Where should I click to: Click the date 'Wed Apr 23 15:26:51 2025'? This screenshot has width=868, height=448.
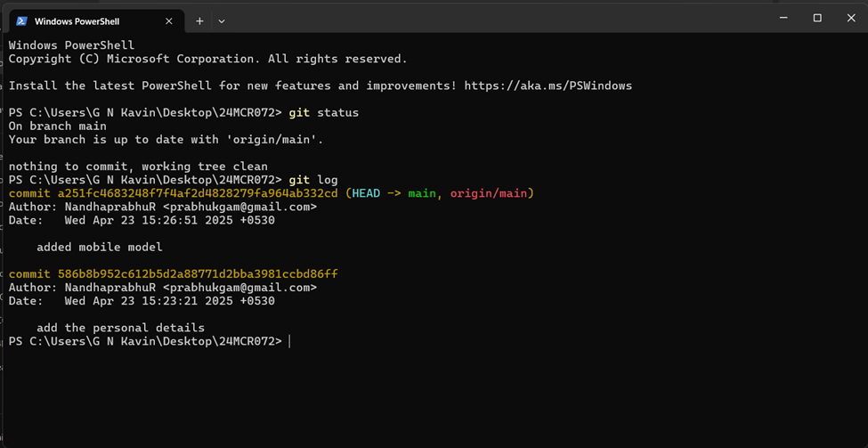(x=149, y=220)
